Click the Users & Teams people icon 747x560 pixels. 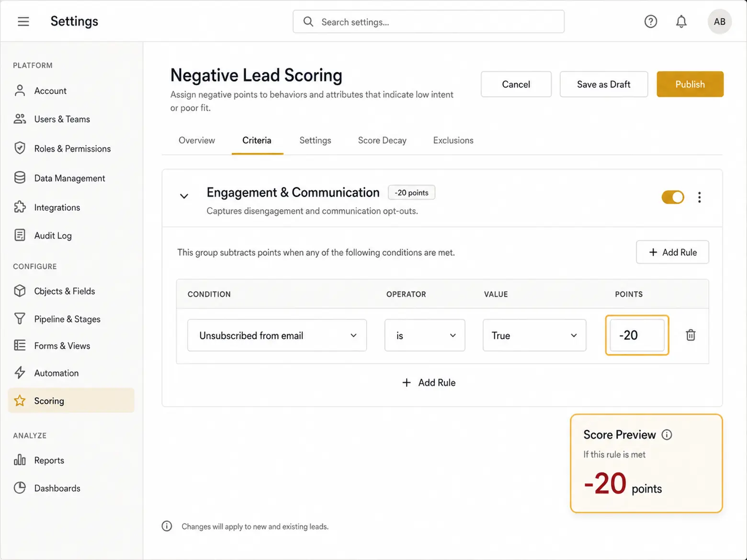point(20,119)
